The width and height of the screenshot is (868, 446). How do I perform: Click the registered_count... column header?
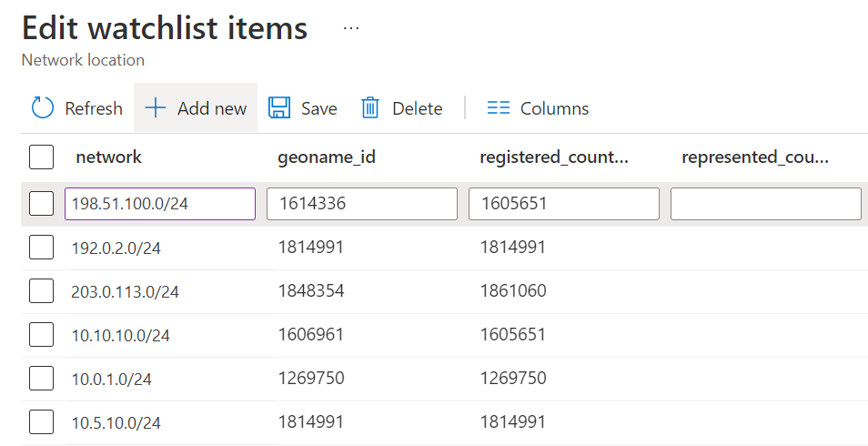554,157
